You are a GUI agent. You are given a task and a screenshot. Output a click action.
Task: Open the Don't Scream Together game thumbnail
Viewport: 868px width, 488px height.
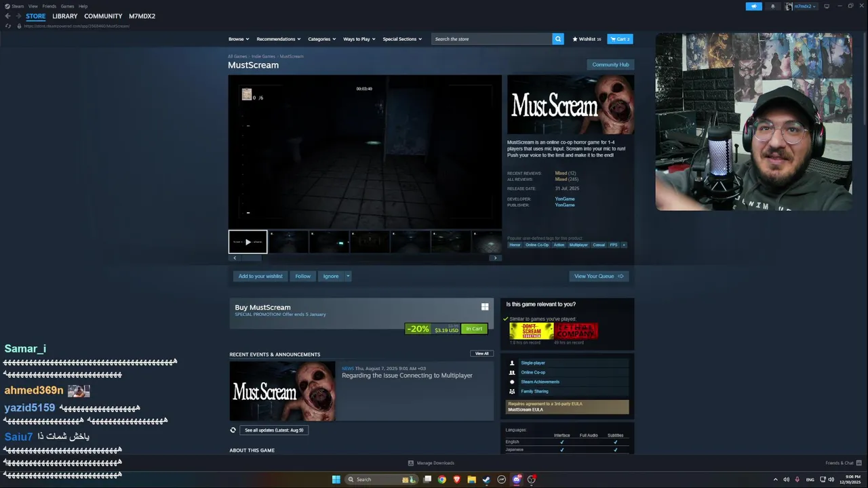point(532,331)
